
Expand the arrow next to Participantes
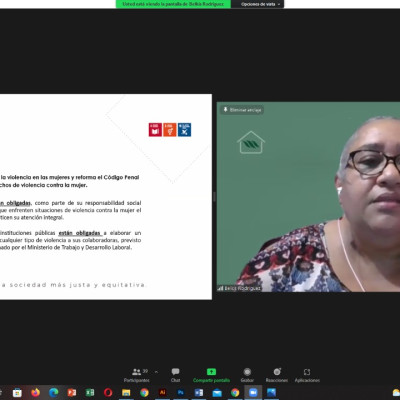pyautogui.click(x=156, y=372)
